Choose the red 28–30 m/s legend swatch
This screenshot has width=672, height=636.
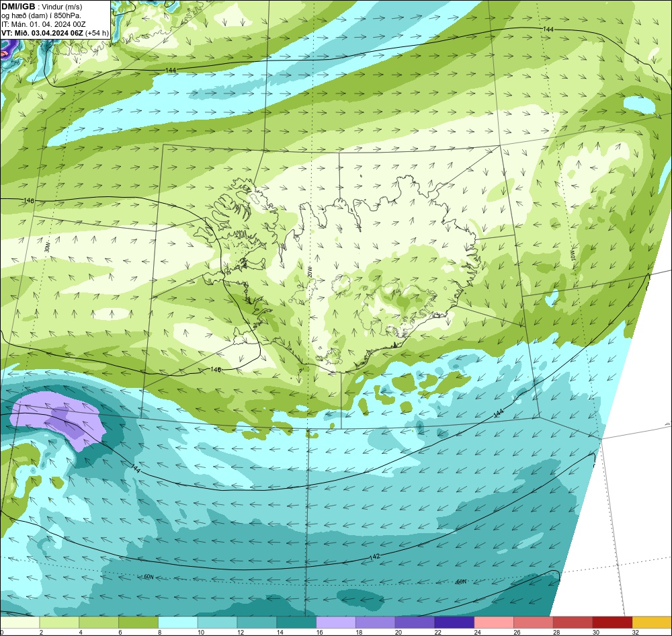pos(573,623)
